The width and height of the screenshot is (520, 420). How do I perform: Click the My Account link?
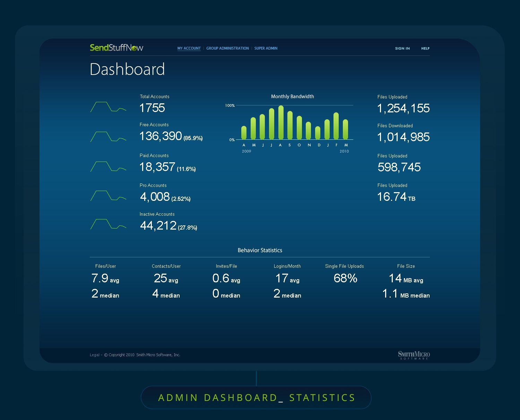click(x=189, y=48)
